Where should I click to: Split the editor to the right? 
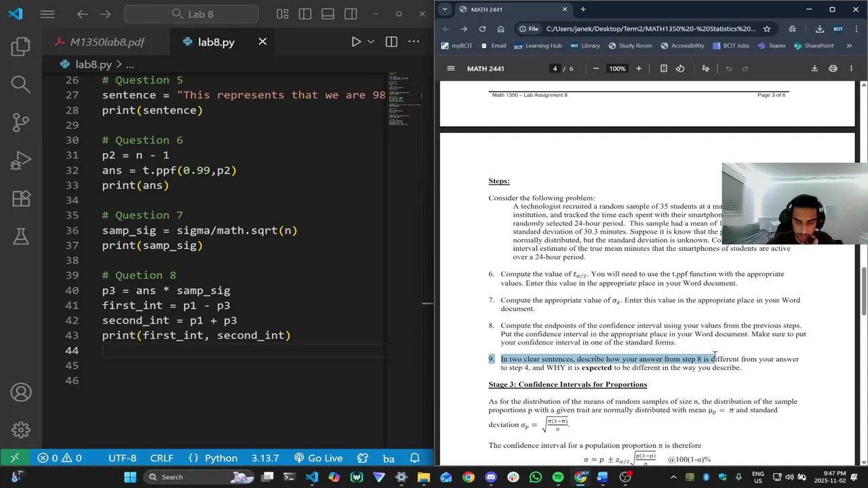point(391,42)
